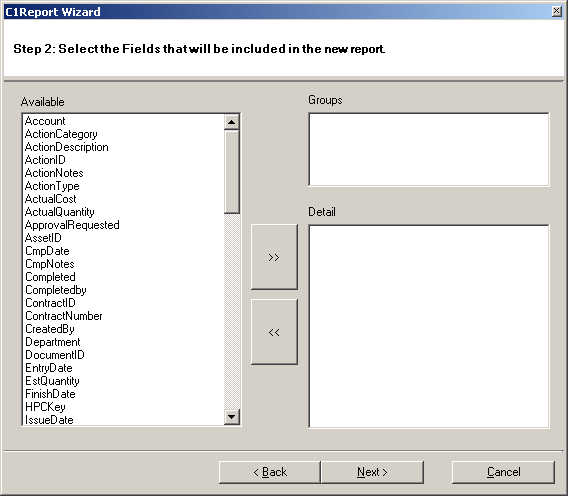Go to the Next wizard step
This screenshot has width=568, height=496.
(x=372, y=472)
